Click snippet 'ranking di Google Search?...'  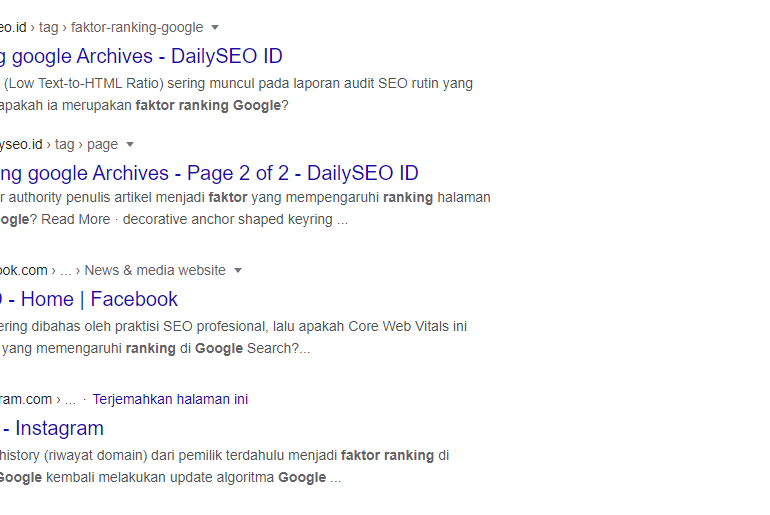point(218,349)
